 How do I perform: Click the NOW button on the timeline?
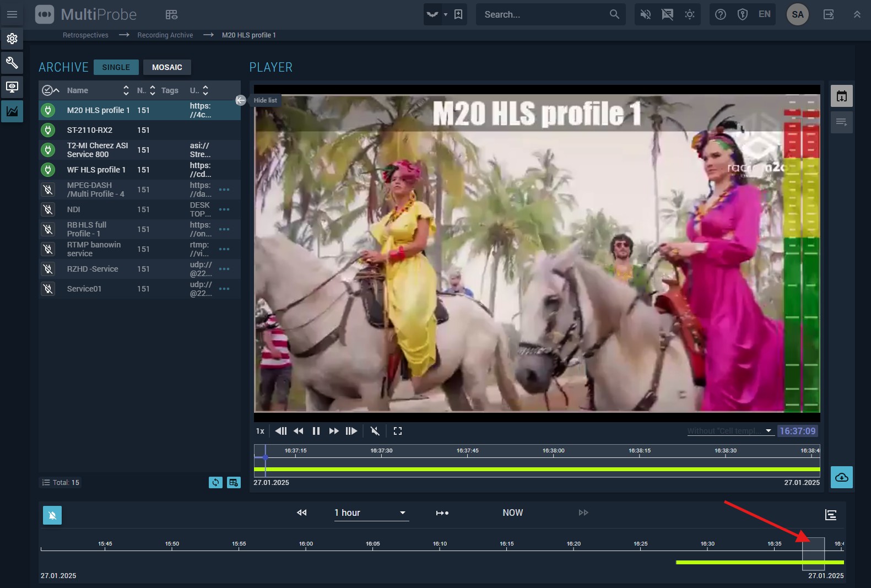pyautogui.click(x=512, y=513)
